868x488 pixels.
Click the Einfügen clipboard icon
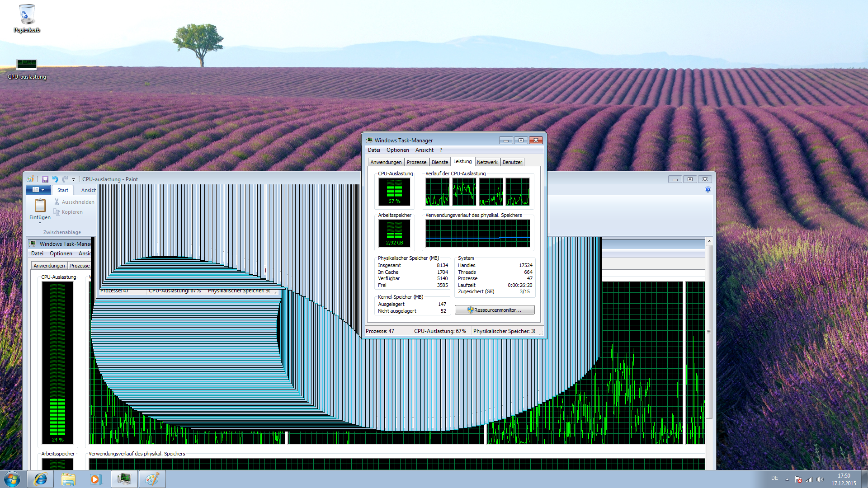[x=40, y=206]
